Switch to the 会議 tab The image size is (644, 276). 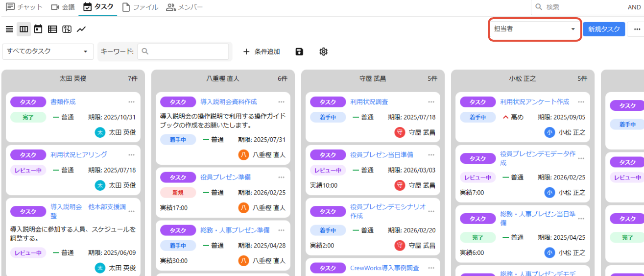point(63,7)
